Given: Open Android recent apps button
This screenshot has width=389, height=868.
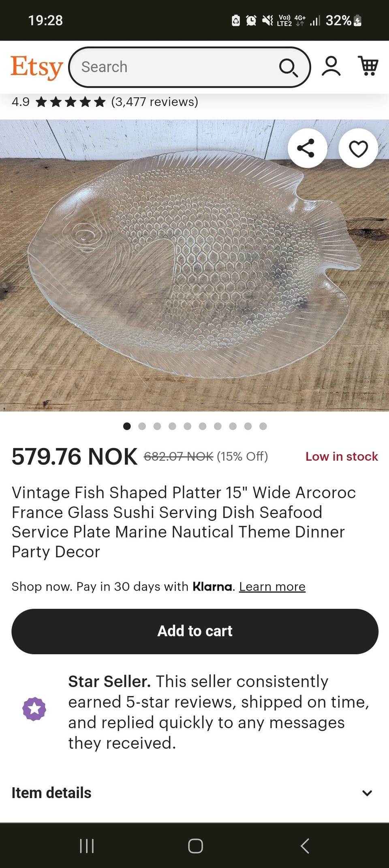Looking at the screenshot, I should (87, 846).
